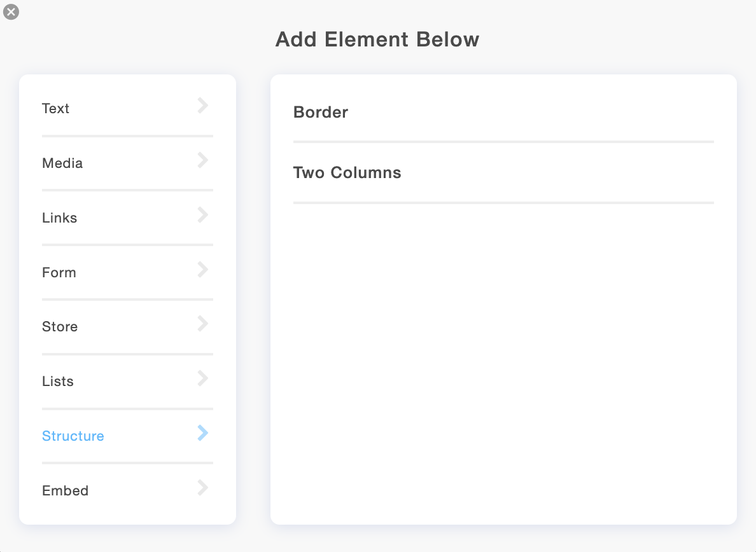Choose the Links category
Screen dimensions: 756x552
tap(60, 218)
